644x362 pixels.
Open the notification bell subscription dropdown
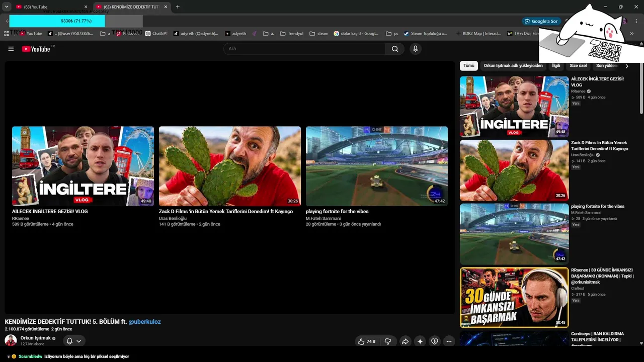73,341
